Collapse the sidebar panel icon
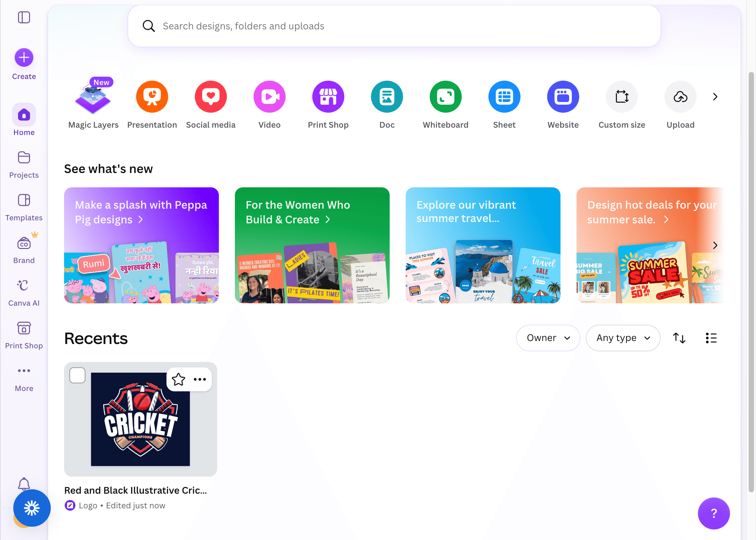 24,17
